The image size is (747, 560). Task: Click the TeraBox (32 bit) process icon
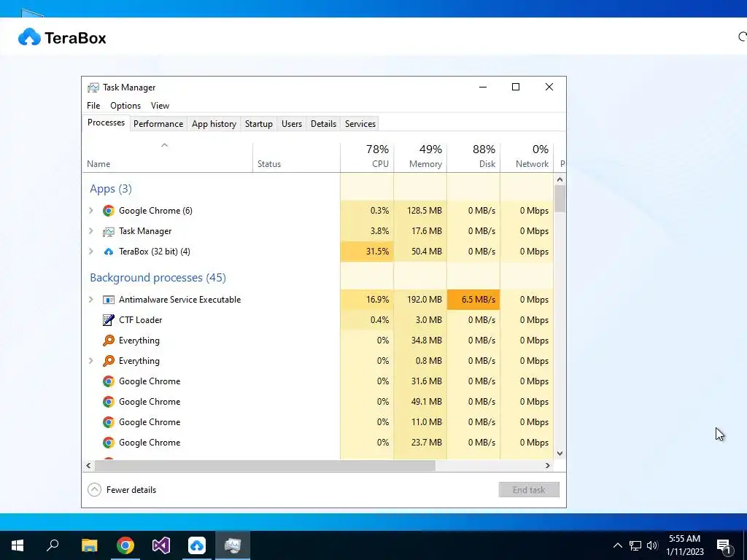(x=109, y=252)
